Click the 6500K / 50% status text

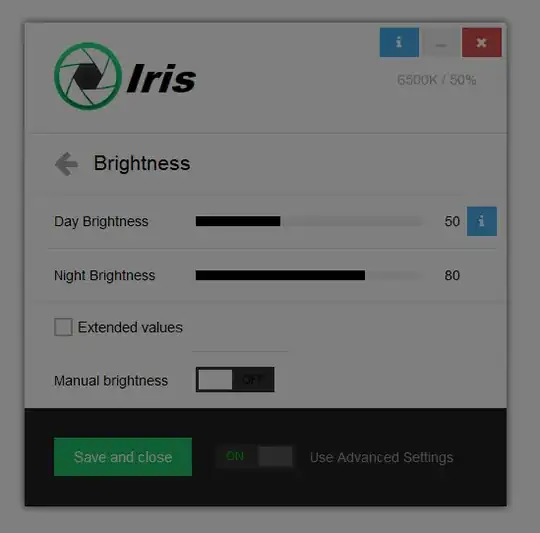(436, 80)
